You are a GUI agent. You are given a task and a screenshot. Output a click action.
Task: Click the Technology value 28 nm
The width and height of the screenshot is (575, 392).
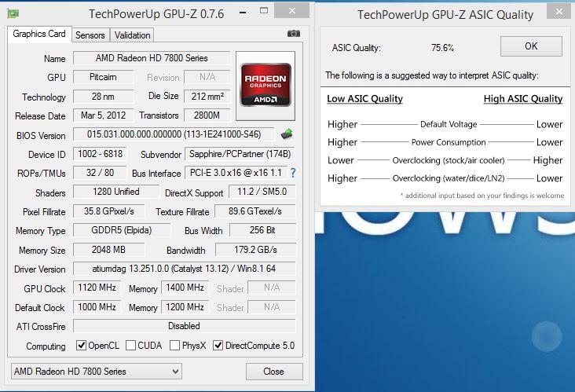(103, 97)
